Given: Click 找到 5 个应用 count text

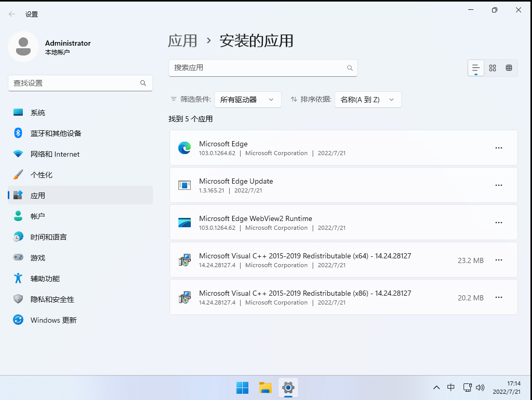Looking at the screenshot, I should coord(191,119).
